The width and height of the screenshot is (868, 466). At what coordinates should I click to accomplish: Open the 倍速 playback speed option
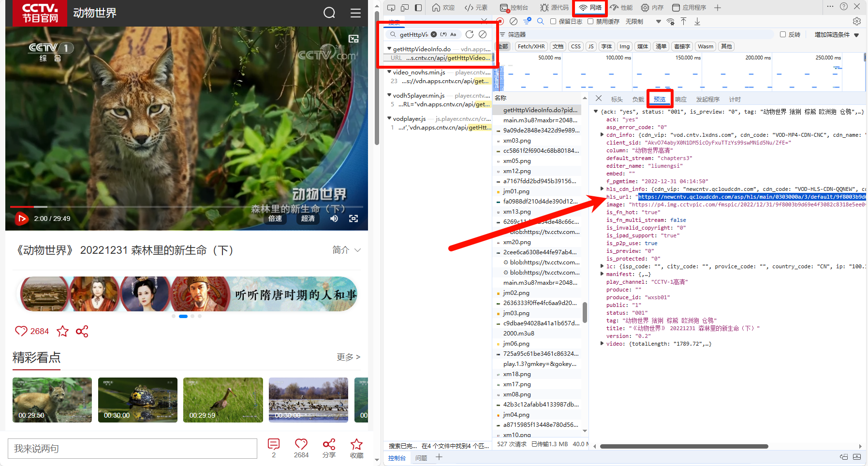click(275, 218)
